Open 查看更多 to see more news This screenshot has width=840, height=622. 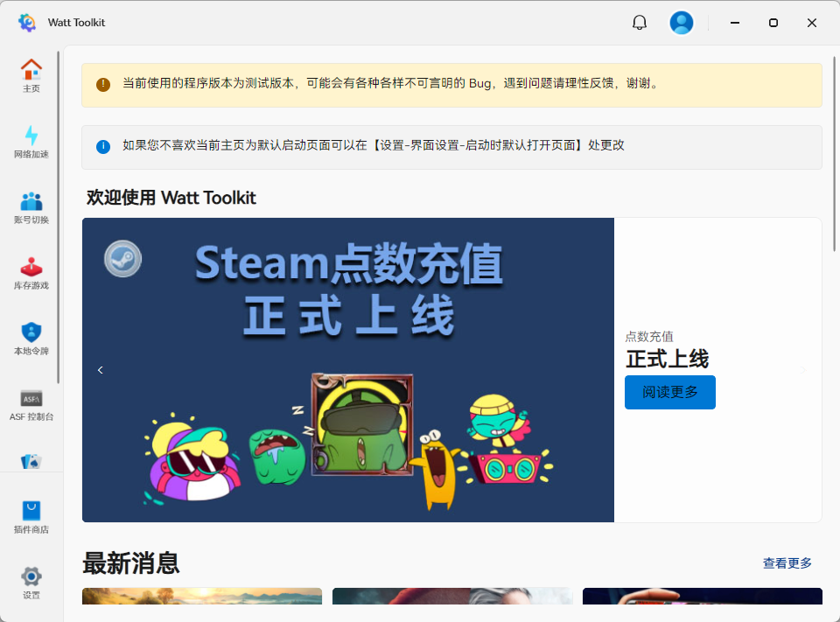[786, 564]
